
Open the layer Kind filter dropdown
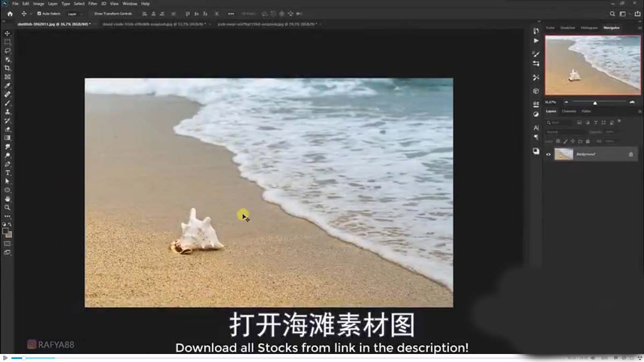[560, 123]
